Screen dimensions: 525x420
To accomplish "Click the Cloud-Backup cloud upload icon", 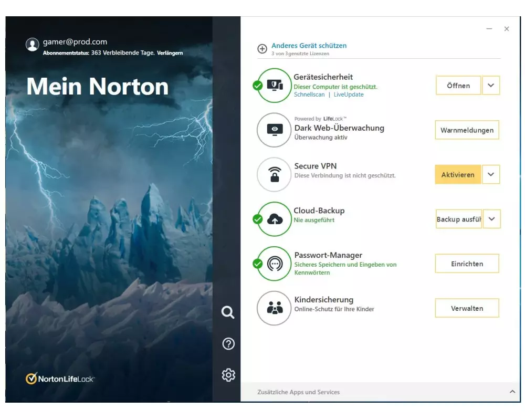I will [x=275, y=219].
